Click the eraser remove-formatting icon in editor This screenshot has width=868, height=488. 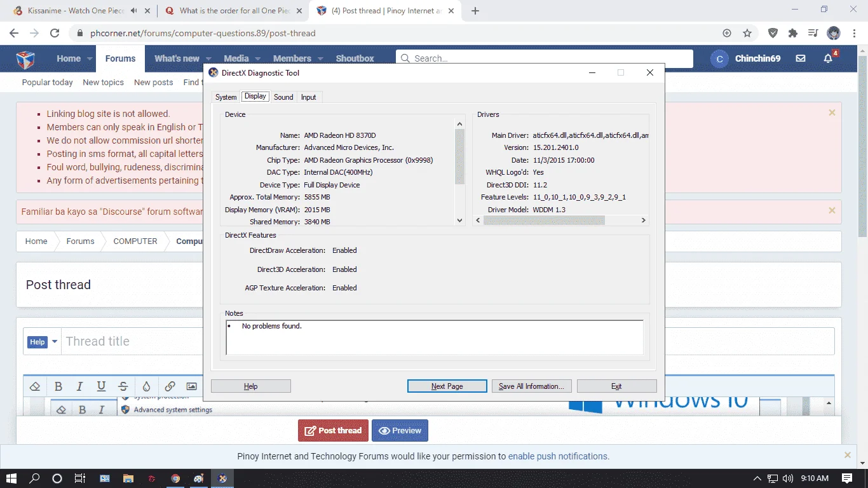[35, 386]
